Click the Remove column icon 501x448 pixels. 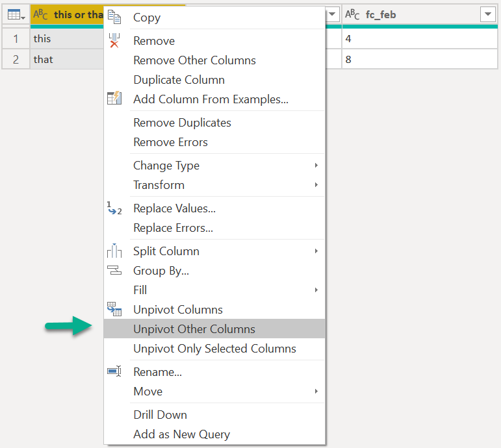(x=114, y=40)
